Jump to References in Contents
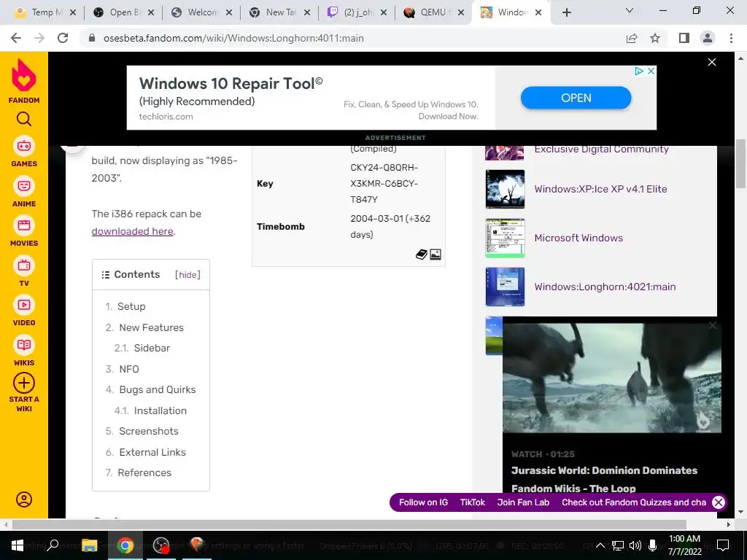 (144, 472)
